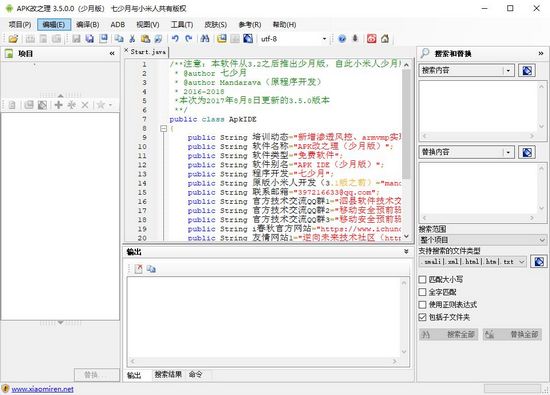Click the blue icon beside 搜索内容
This screenshot has width=550, height=395.
pos(527,71)
